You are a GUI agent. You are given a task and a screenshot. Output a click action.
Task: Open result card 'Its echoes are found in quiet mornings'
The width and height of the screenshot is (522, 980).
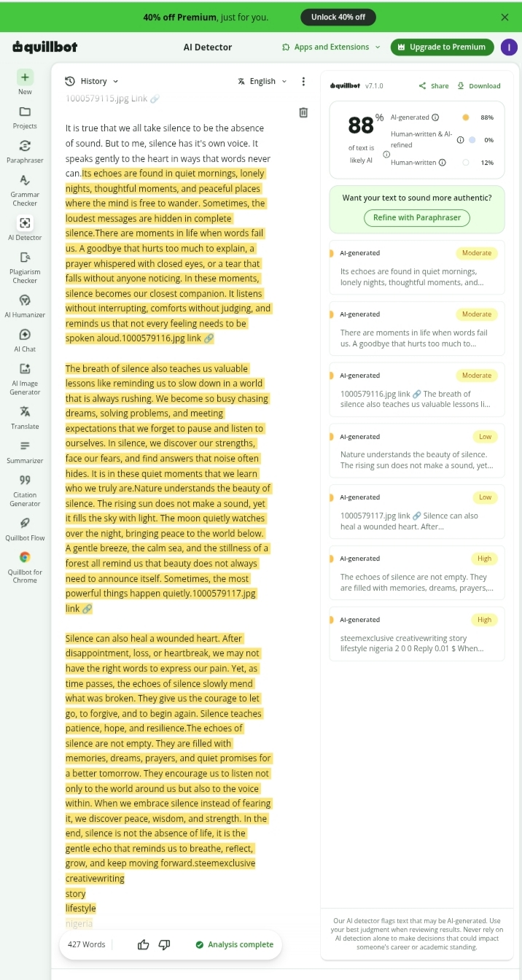point(417,268)
